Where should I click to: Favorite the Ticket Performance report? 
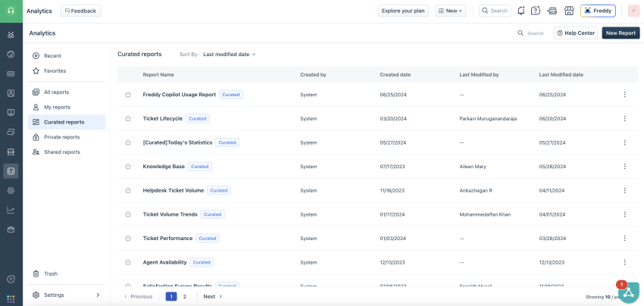128,239
